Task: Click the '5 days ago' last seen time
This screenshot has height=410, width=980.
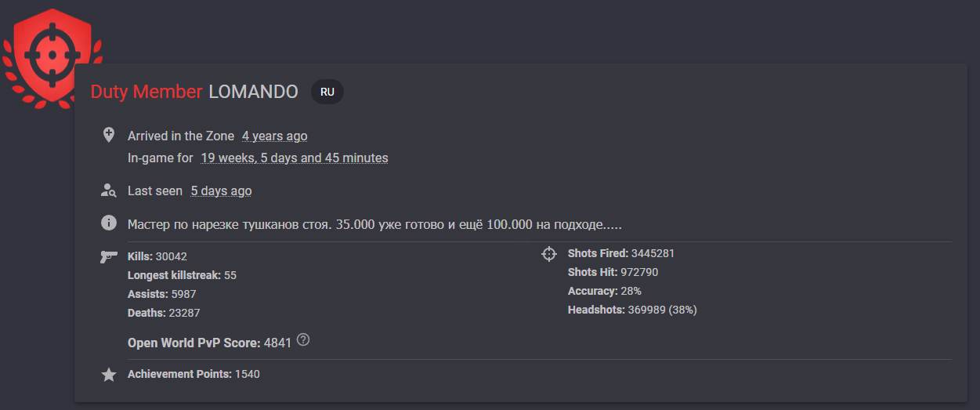Action: point(222,190)
